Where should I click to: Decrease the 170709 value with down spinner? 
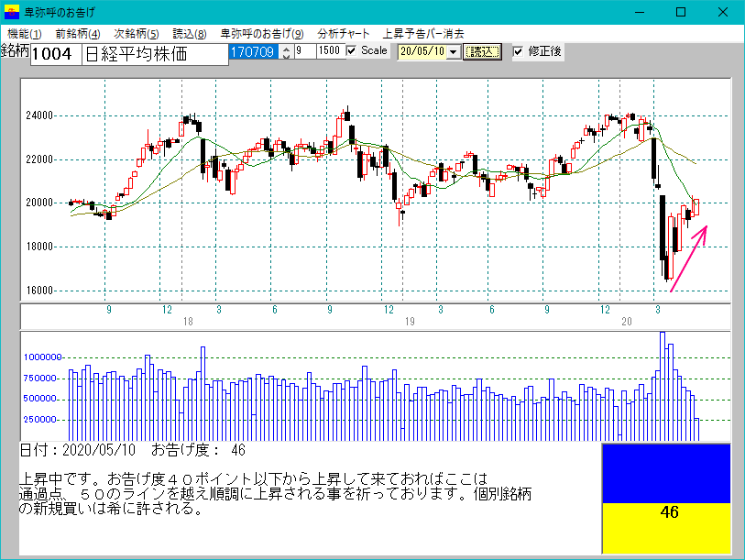tap(286, 56)
